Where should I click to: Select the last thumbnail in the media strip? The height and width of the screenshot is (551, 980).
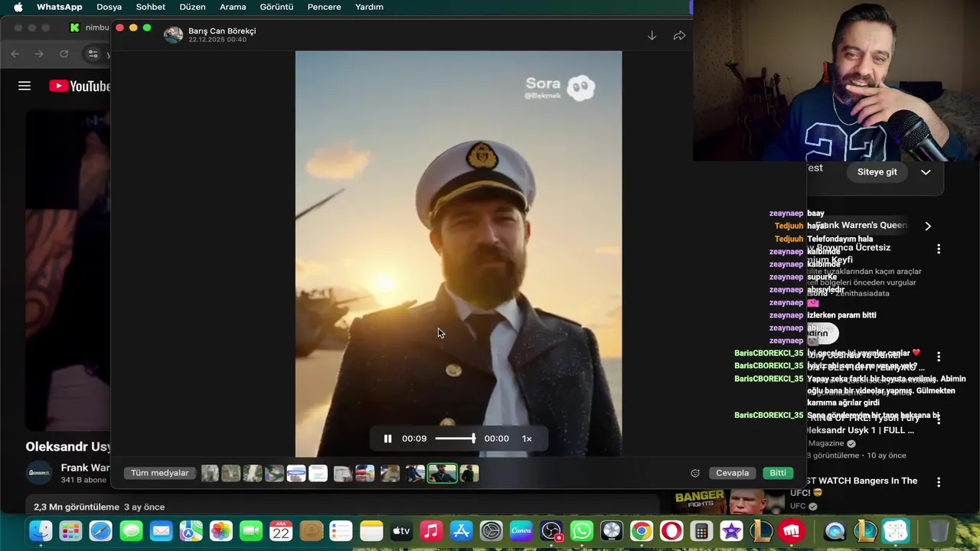pyautogui.click(x=469, y=474)
